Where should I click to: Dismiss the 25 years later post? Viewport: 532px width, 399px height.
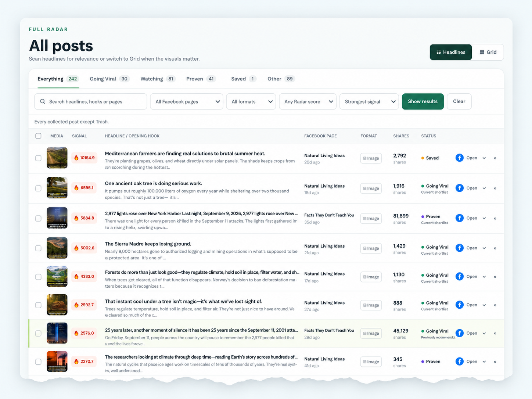tap(495, 334)
